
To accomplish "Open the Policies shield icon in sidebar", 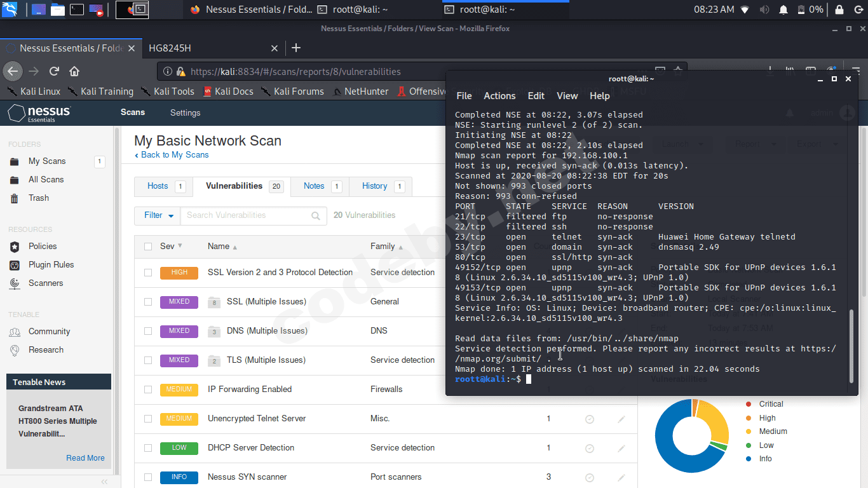I will click(15, 247).
